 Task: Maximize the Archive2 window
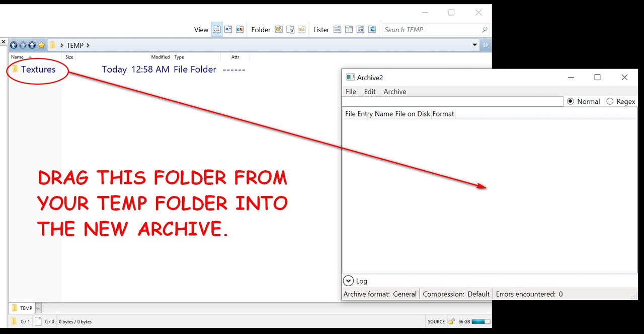pyautogui.click(x=597, y=77)
